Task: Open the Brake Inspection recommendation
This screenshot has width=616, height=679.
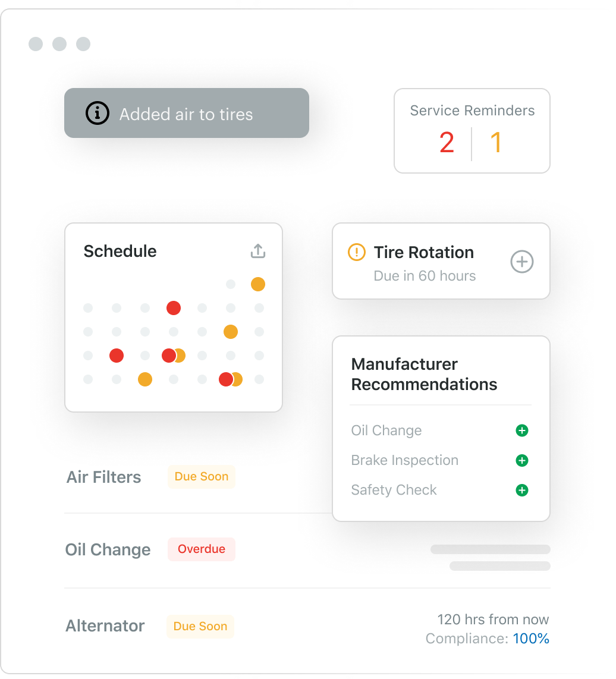Action: (404, 460)
